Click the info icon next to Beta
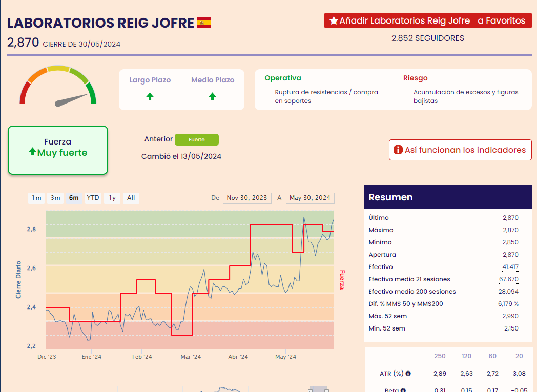 tap(403, 390)
